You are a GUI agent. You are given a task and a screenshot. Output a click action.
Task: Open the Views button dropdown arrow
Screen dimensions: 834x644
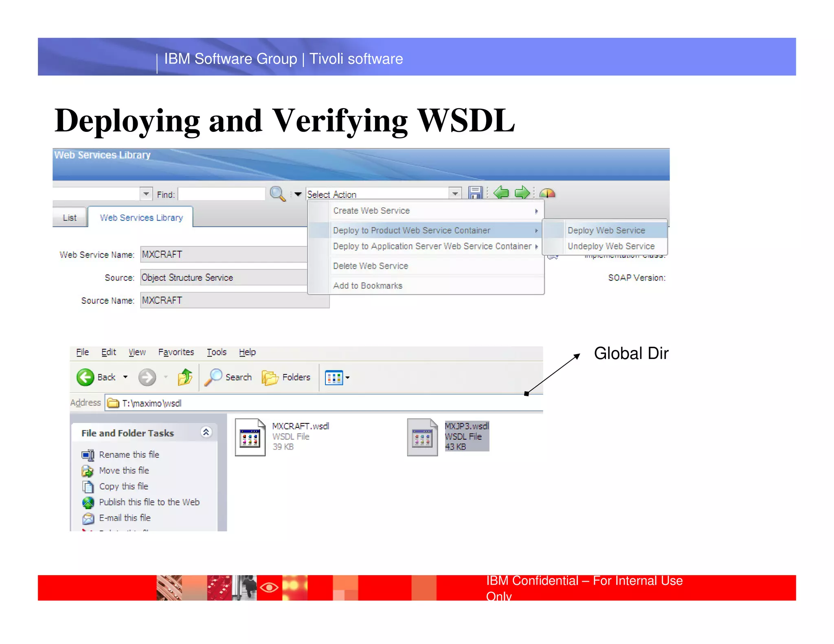click(347, 377)
